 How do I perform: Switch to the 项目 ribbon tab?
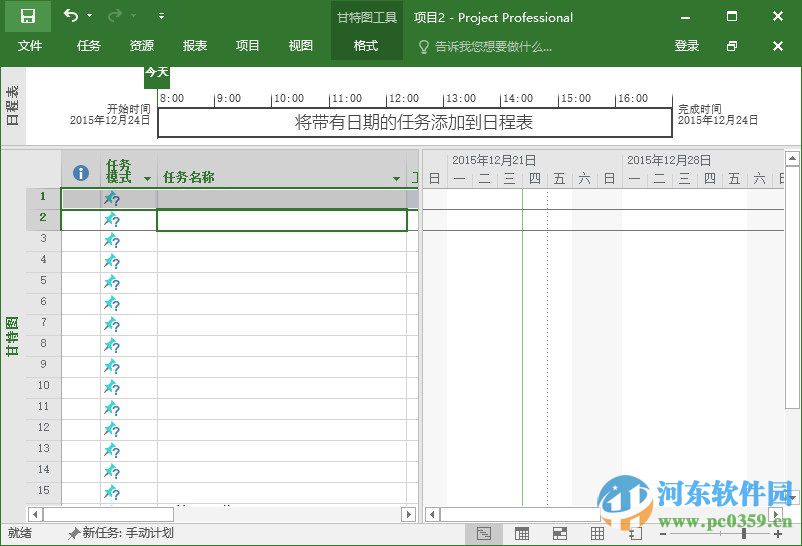(248, 46)
